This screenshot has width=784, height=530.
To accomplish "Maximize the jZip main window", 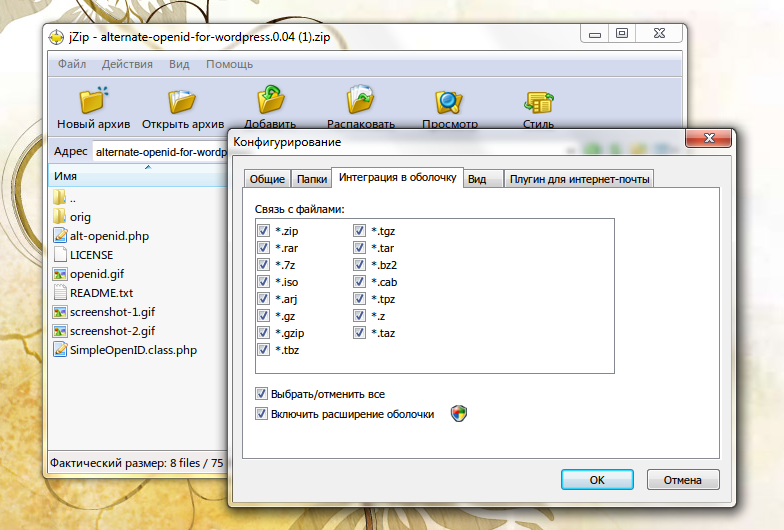I will [622, 34].
